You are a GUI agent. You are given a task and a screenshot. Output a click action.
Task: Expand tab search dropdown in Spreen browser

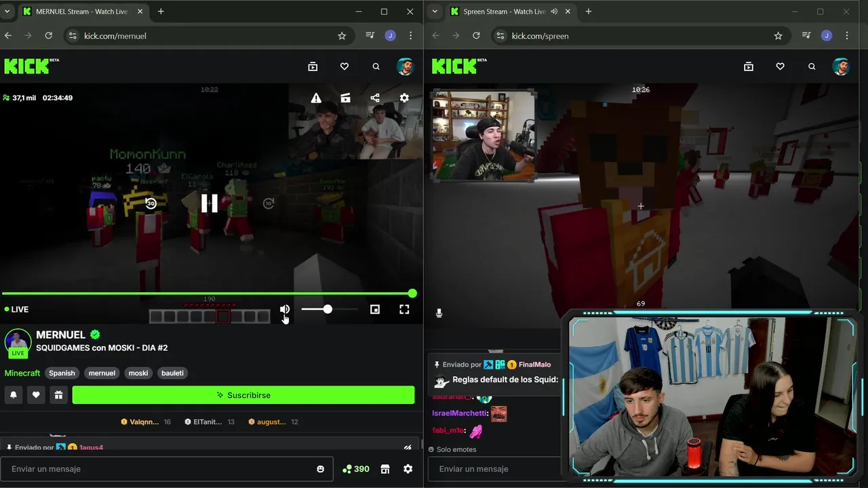pyautogui.click(x=435, y=12)
